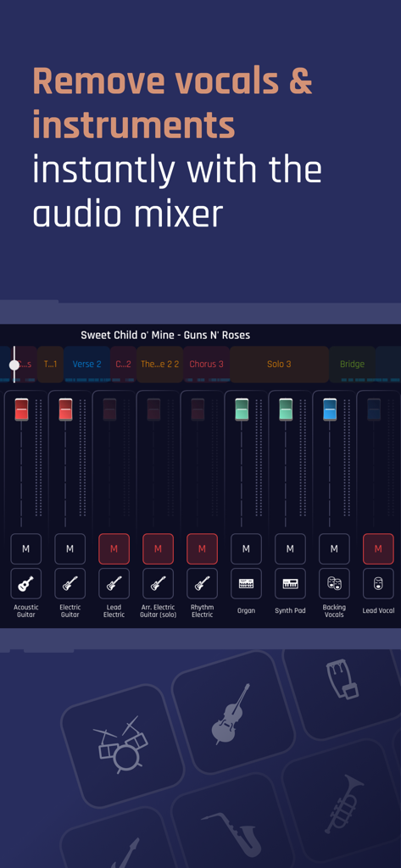This screenshot has width=401, height=868.
Task: Mute the Electric Guitar track
Action: pyautogui.click(x=70, y=548)
